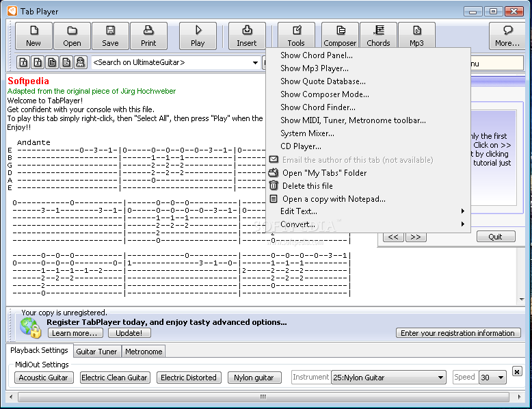Screen dimensions: 532x409
Task: Create a new tab with New button
Action: point(34,36)
